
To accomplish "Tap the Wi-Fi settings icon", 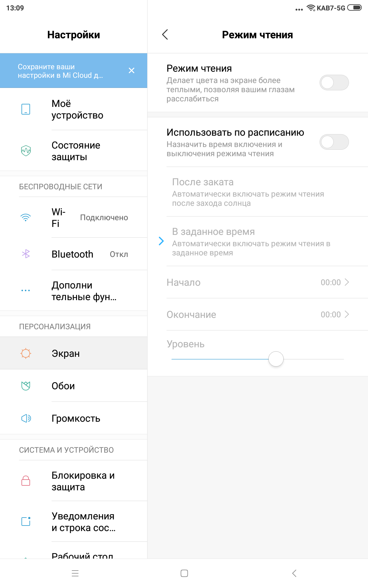I will click(26, 217).
